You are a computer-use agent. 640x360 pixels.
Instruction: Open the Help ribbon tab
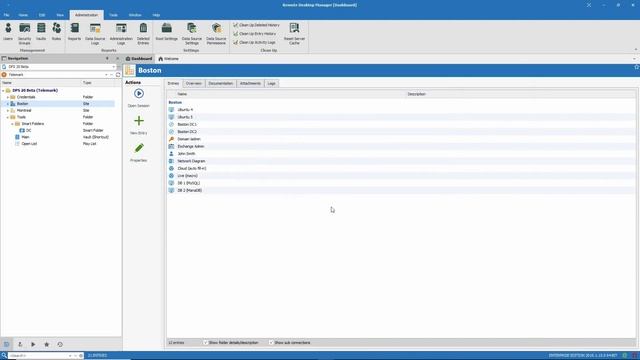click(156, 15)
